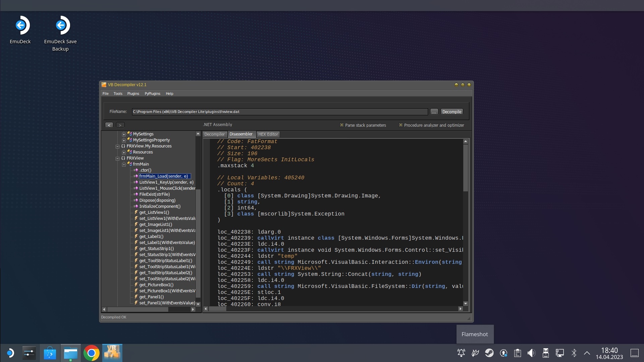
Task: Open the Help menu
Action: tap(170, 94)
